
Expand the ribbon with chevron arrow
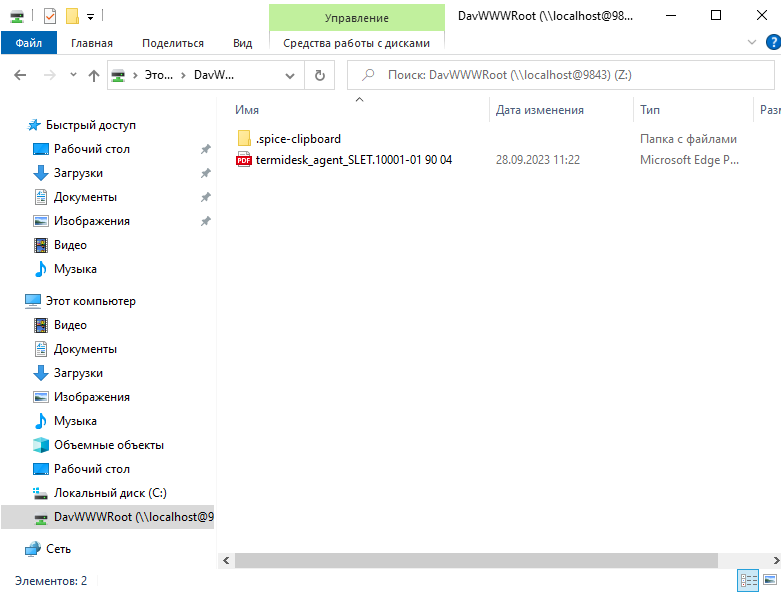tap(753, 42)
